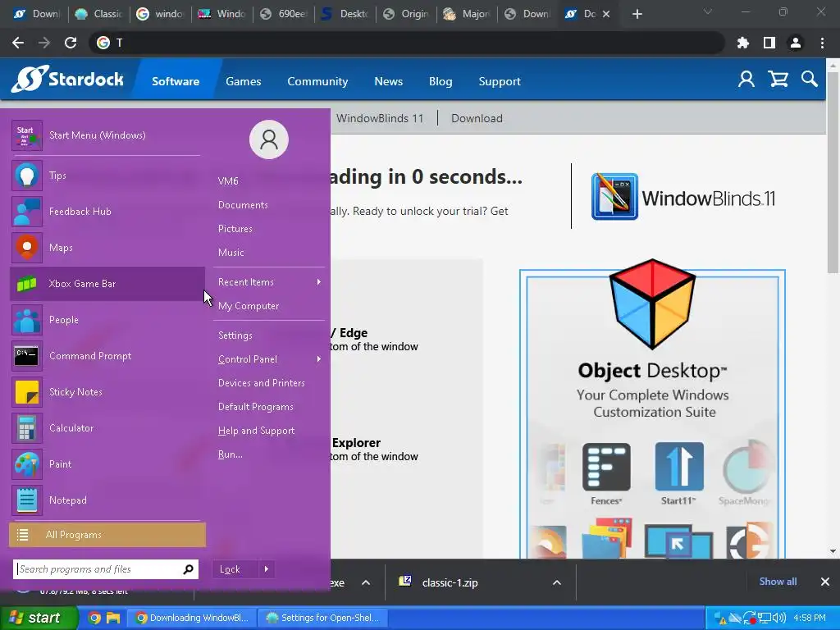Click the Chrome address bar
Viewport: 840px width, 630px height.
[407, 43]
